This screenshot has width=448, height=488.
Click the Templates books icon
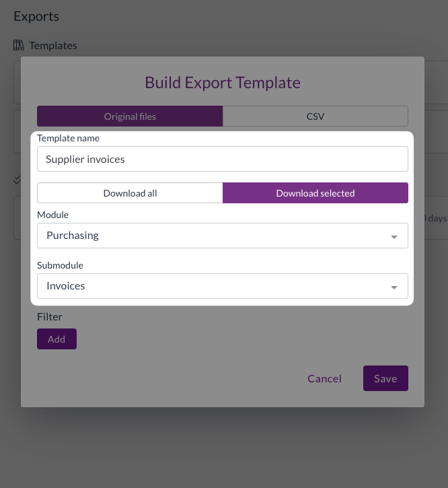tap(19, 46)
